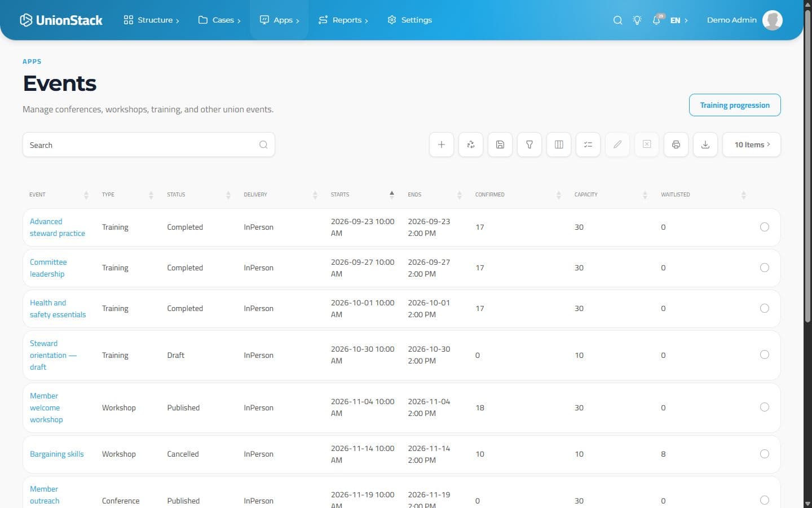Sort the table by Event column
The width and height of the screenshot is (812, 508).
click(59, 194)
